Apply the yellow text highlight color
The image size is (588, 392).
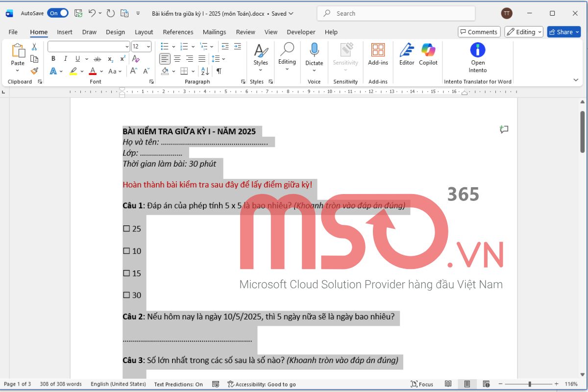[x=73, y=71]
